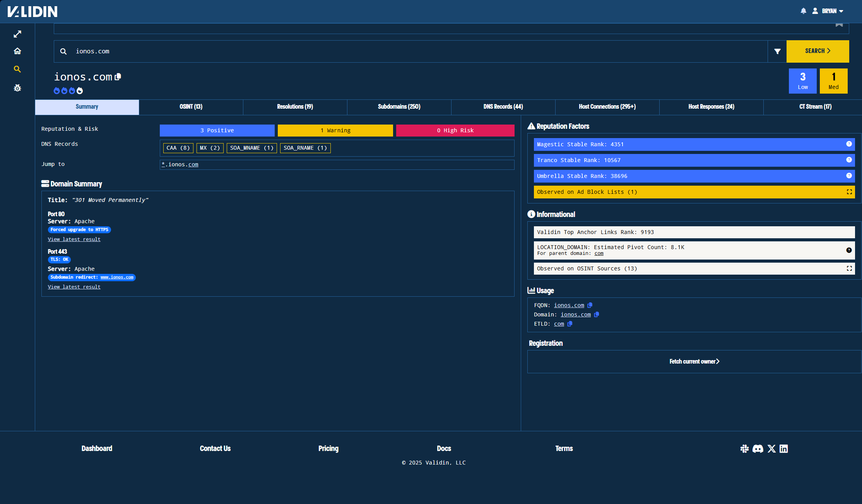Open the Subdomains (250) tab
Viewport: 862px width, 504px height.
(399, 107)
